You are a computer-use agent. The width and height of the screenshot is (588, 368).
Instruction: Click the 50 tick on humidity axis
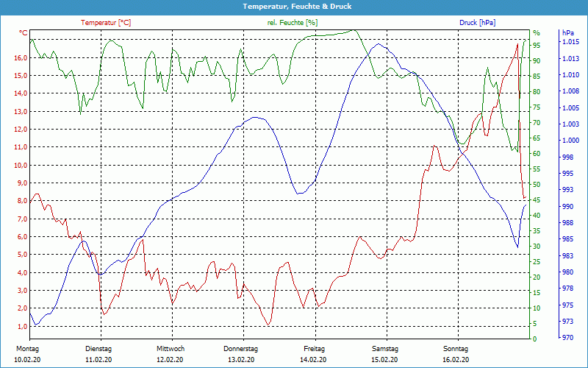pos(537,185)
